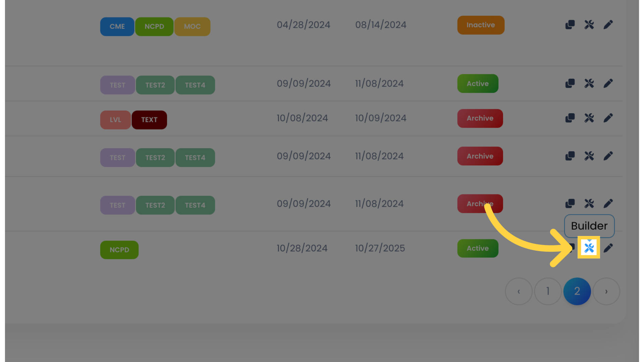
Task: Click the CME credit type badge
Action: (x=117, y=26)
